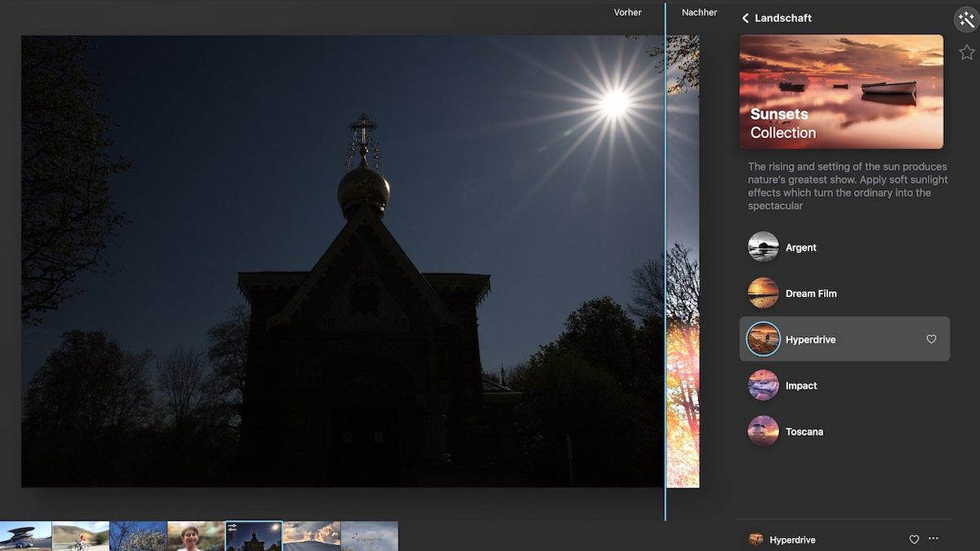
Task: Click the Hyperdrive preset icon in bottom bar
Action: pyautogui.click(x=756, y=540)
